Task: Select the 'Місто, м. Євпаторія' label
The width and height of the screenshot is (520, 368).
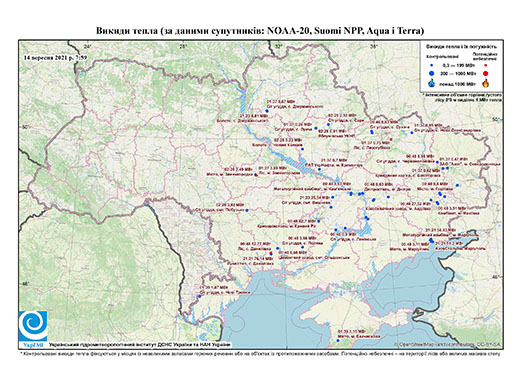Action: [x=359, y=337]
